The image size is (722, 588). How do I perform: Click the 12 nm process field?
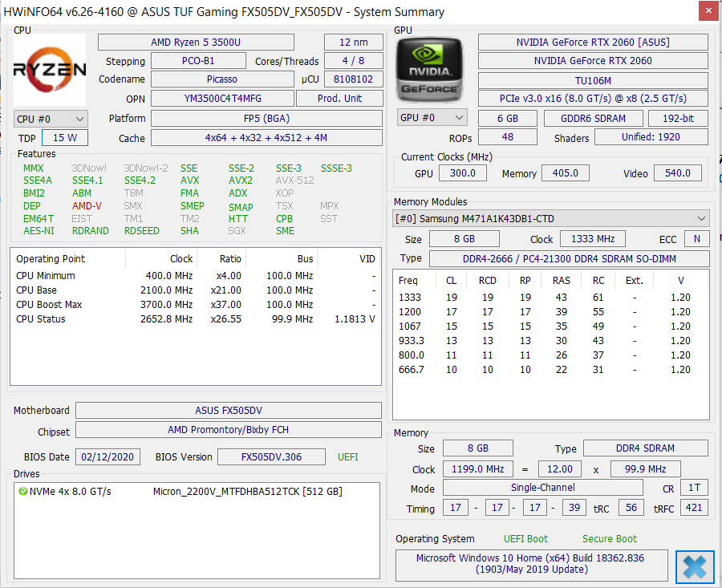click(x=353, y=43)
